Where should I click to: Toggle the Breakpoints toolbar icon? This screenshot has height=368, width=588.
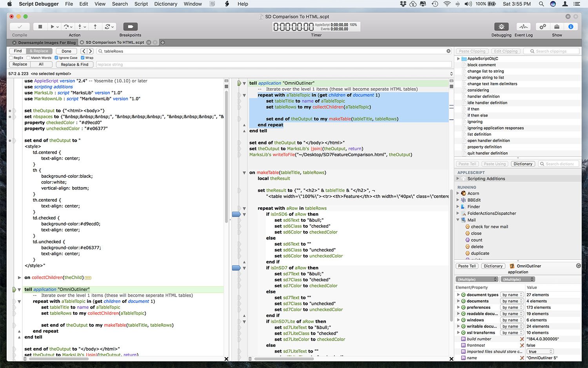[x=130, y=27]
